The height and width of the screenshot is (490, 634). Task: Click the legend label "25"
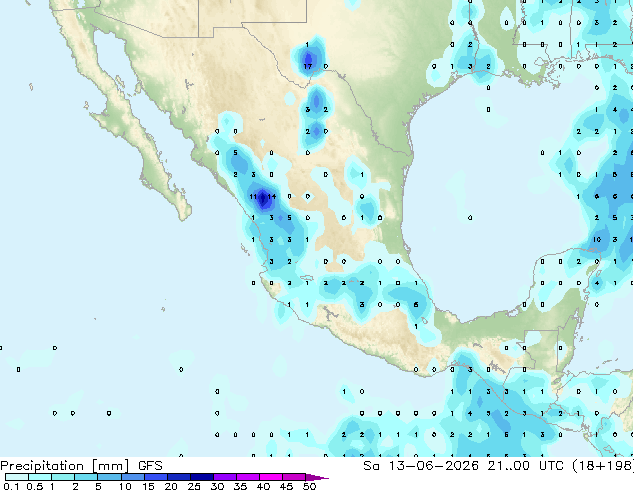[x=194, y=486]
